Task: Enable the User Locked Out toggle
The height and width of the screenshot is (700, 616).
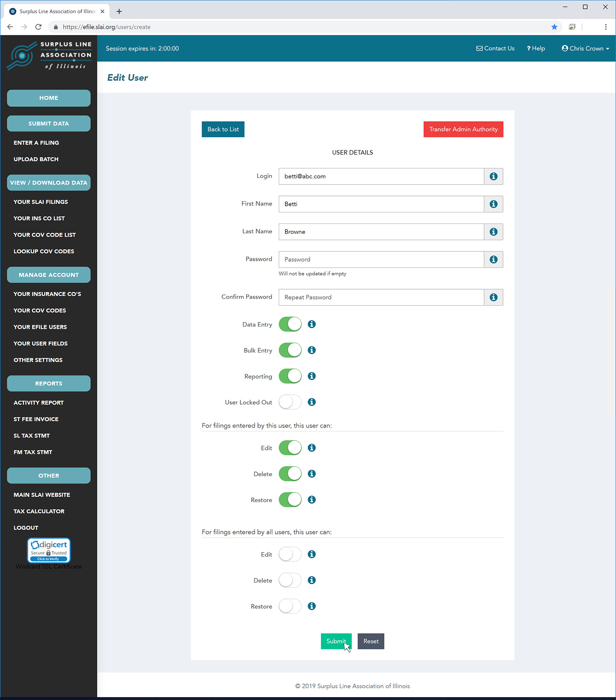Action: [290, 402]
